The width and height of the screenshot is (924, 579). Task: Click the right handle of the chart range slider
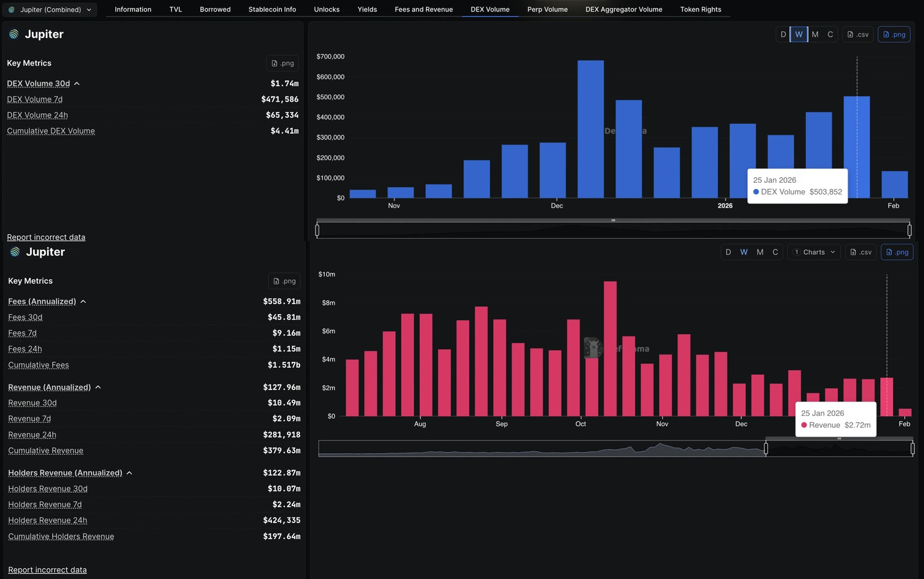pyautogui.click(x=908, y=229)
